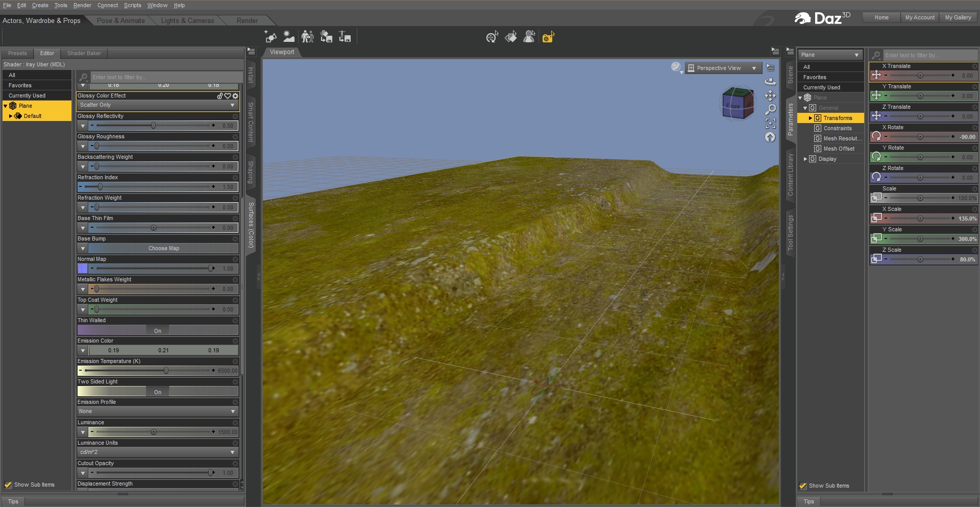This screenshot has width=980, height=507.
Task: Activate the yellow camera tool icon
Action: (548, 37)
